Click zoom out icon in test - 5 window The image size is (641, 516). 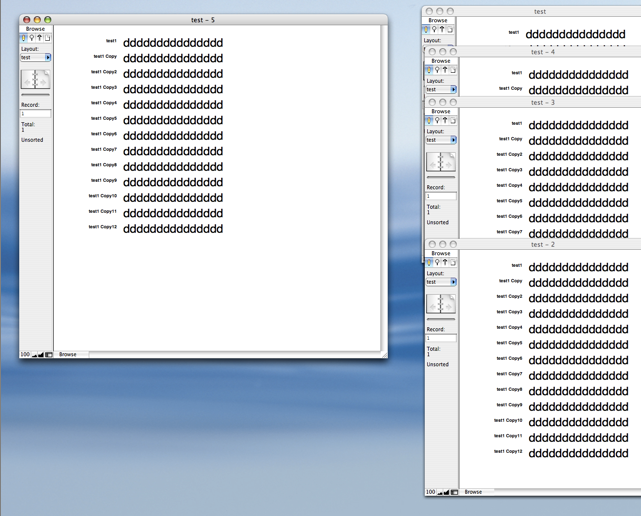33,355
